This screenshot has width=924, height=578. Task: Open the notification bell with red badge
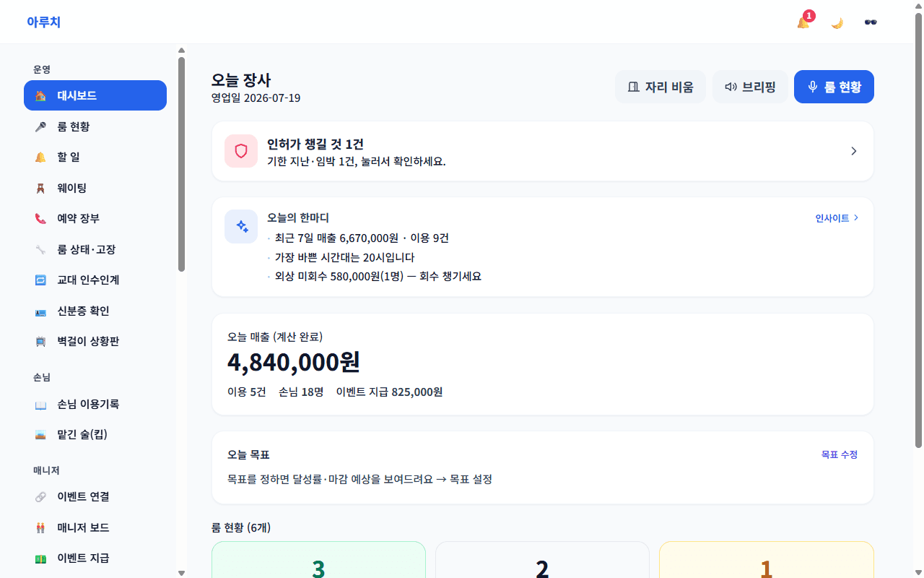pos(803,22)
